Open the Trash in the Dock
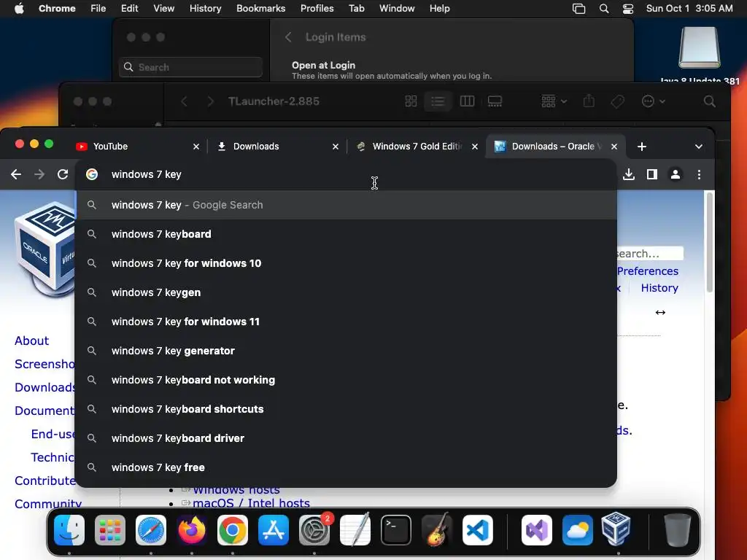The width and height of the screenshot is (747, 560). [677, 530]
